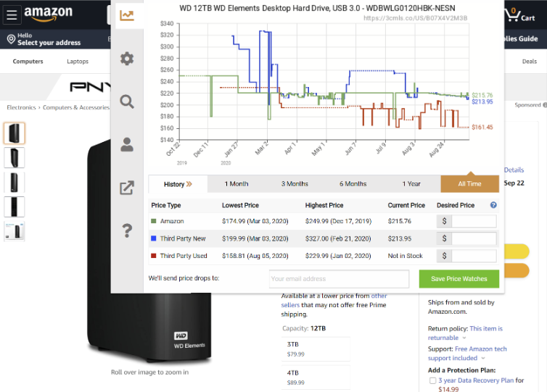
Task: Open the Computers navigation item
Action: point(28,62)
